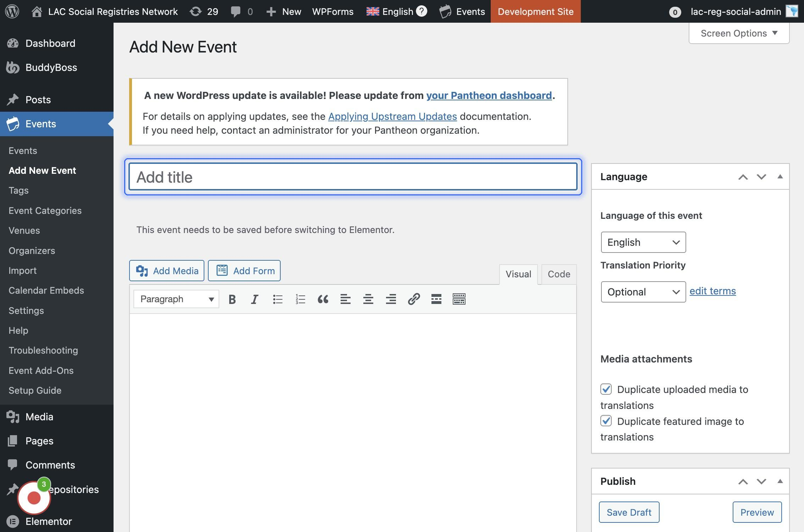The width and height of the screenshot is (804, 532).
Task: Switch to the Code editor tab
Action: point(558,274)
